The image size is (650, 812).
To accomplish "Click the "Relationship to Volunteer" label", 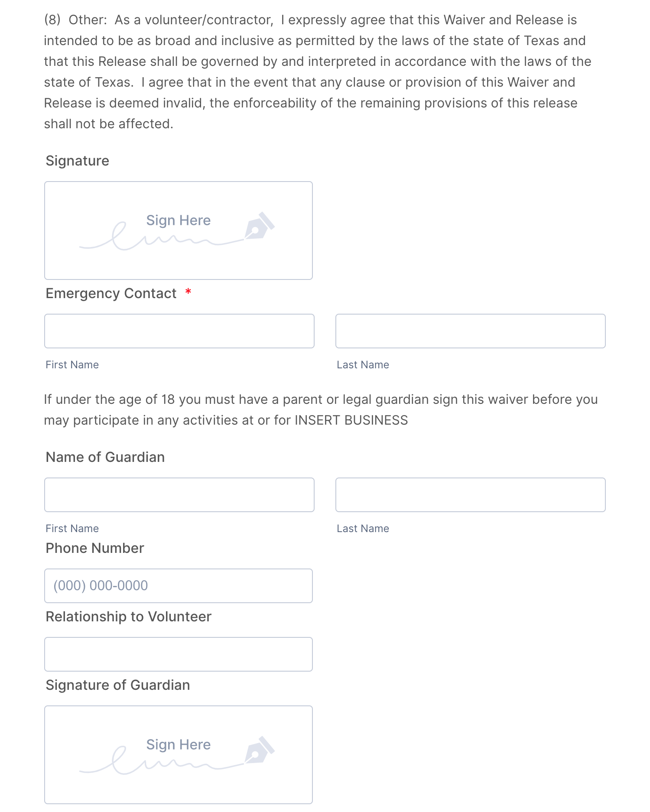I will coord(129,617).
